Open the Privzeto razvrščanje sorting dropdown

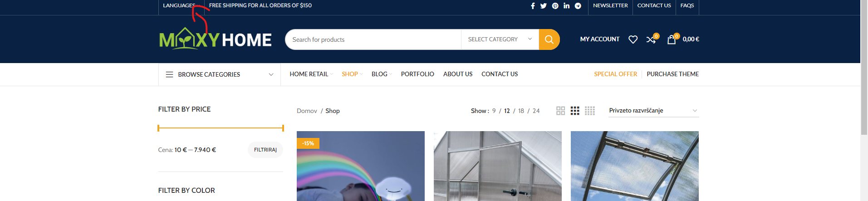click(653, 111)
